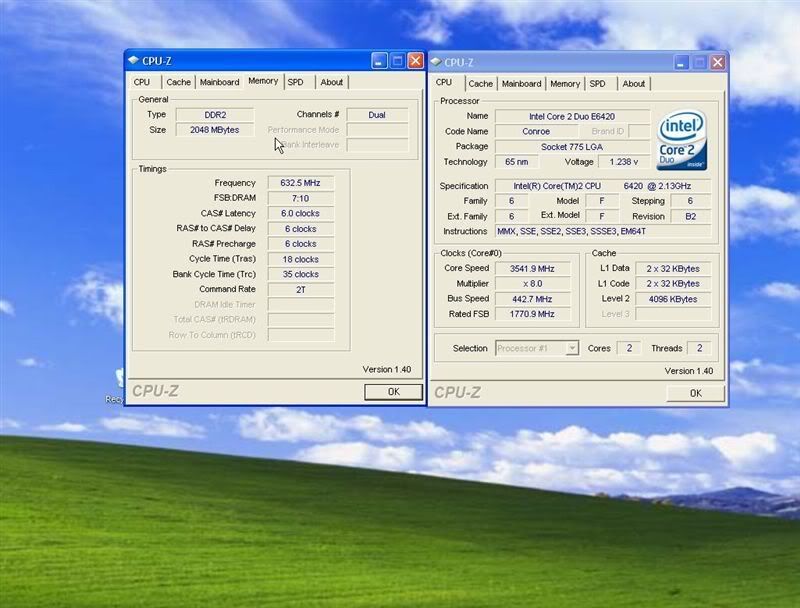The height and width of the screenshot is (608, 800).
Task: Click the Code Name value Conroe
Action: click(536, 131)
